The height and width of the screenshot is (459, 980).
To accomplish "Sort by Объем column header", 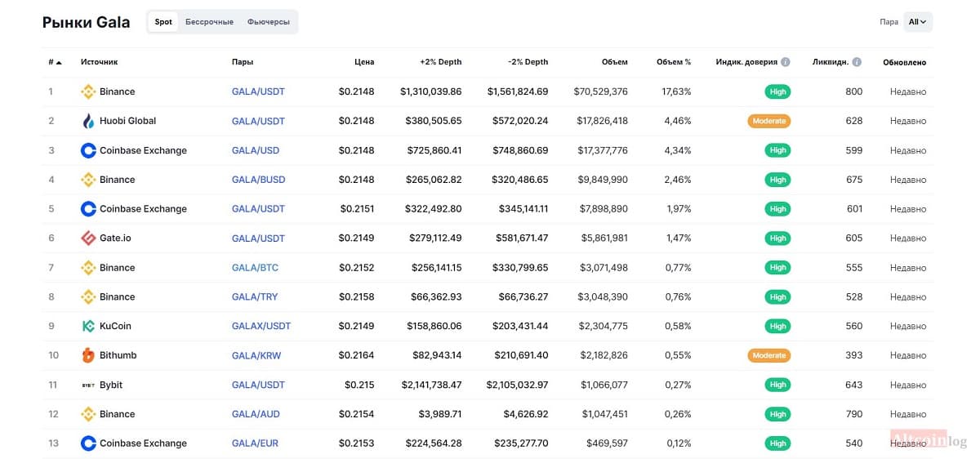I will point(614,62).
